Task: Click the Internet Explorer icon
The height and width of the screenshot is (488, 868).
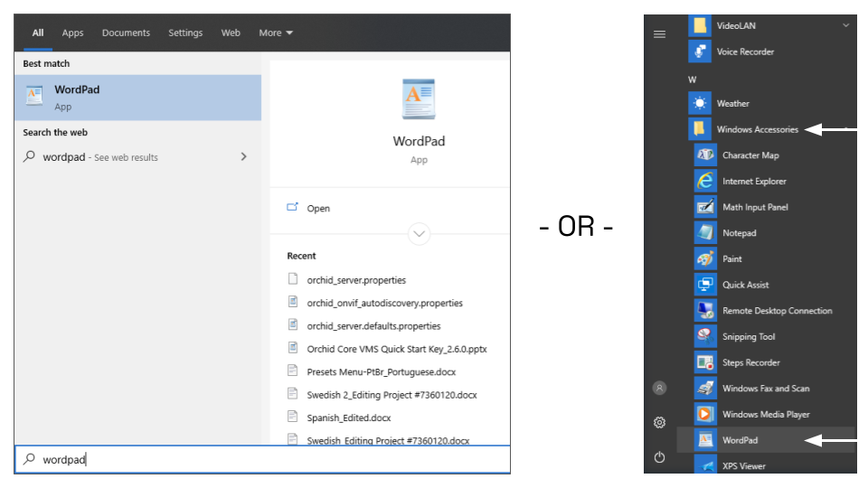Action: point(705,181)
